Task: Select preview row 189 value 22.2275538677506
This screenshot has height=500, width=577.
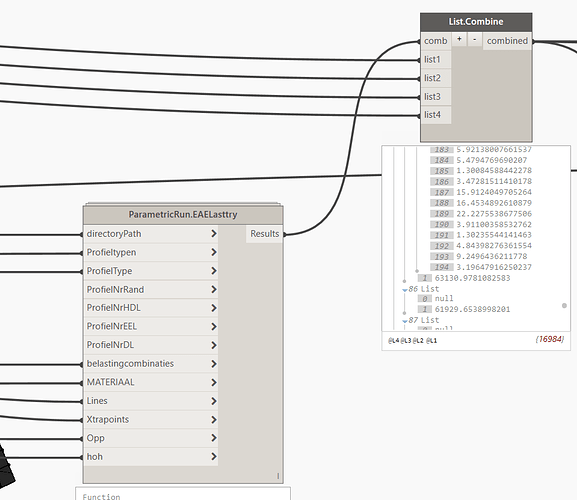Action: click(x=494, y=214)
